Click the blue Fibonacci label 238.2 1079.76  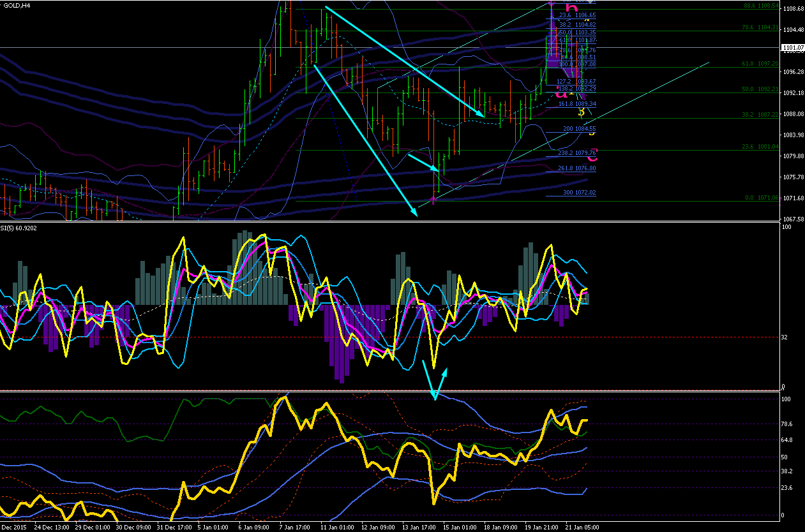point(576,152)
